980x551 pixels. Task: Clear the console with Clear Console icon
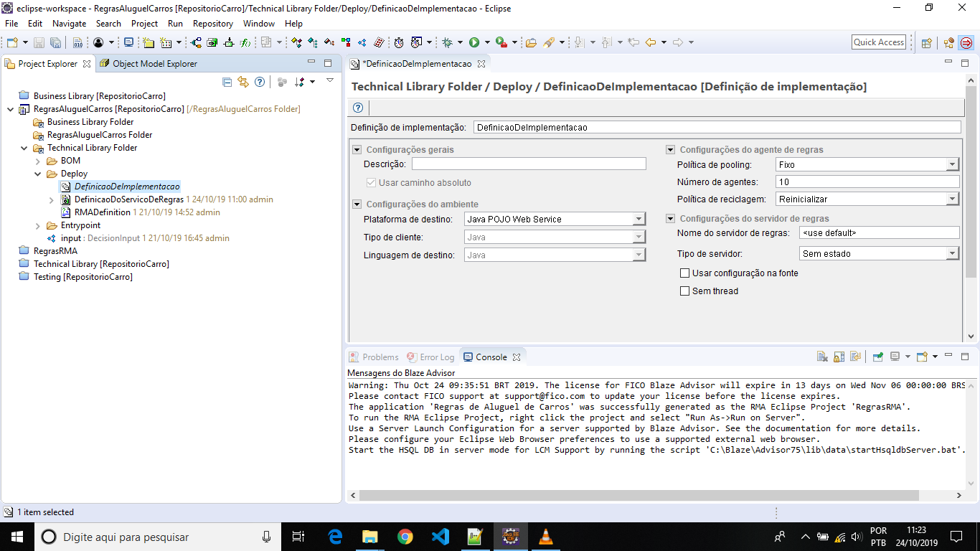pos(822,357)
